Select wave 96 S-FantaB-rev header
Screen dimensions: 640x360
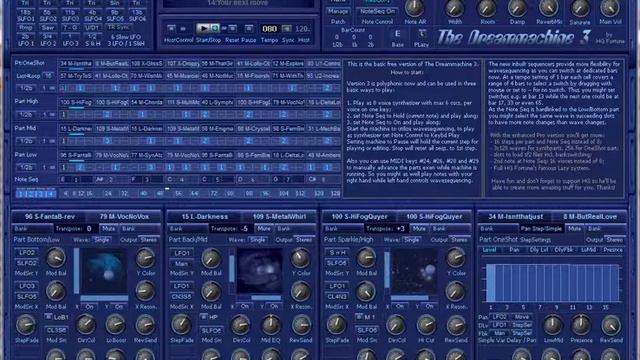(x=50, y=217)
